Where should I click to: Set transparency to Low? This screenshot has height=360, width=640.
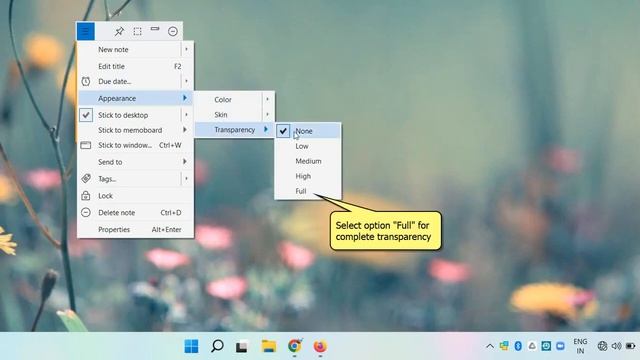click(x=308, y=146)
